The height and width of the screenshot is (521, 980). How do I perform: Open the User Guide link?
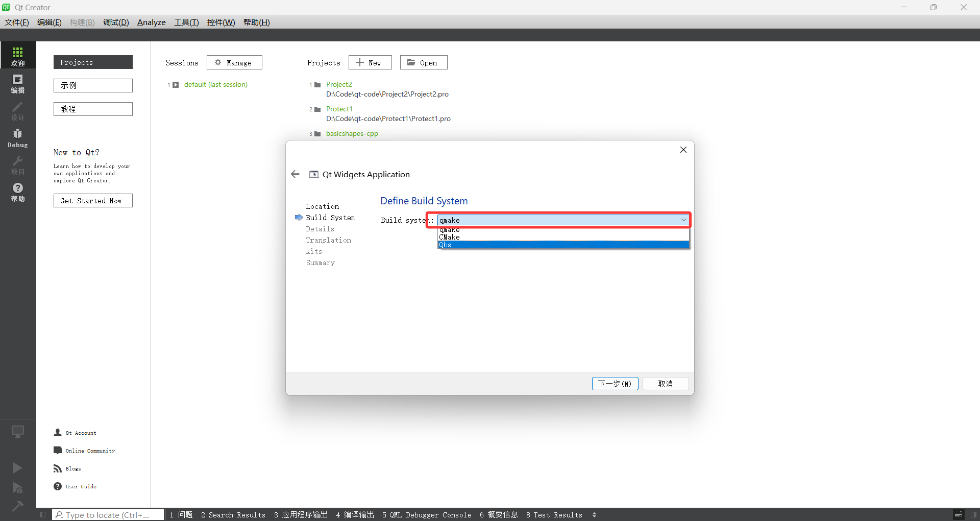point(81,486)
